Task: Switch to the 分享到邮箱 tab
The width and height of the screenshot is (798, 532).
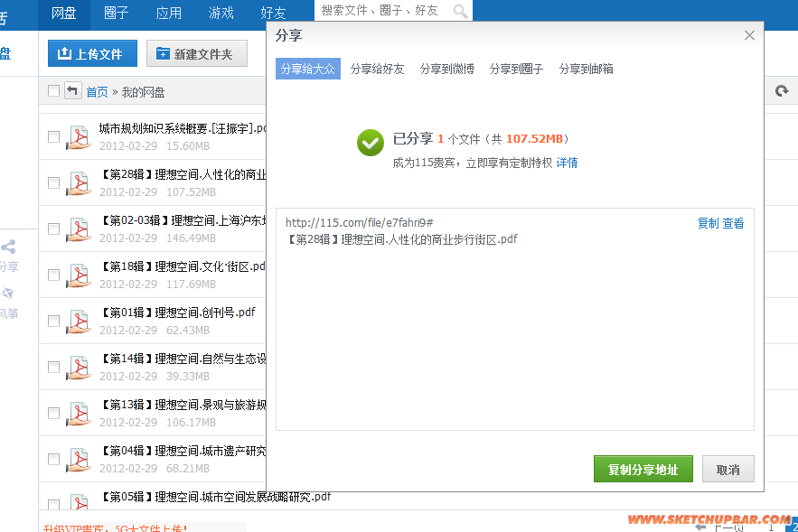Action: click(x=586, y=69)
